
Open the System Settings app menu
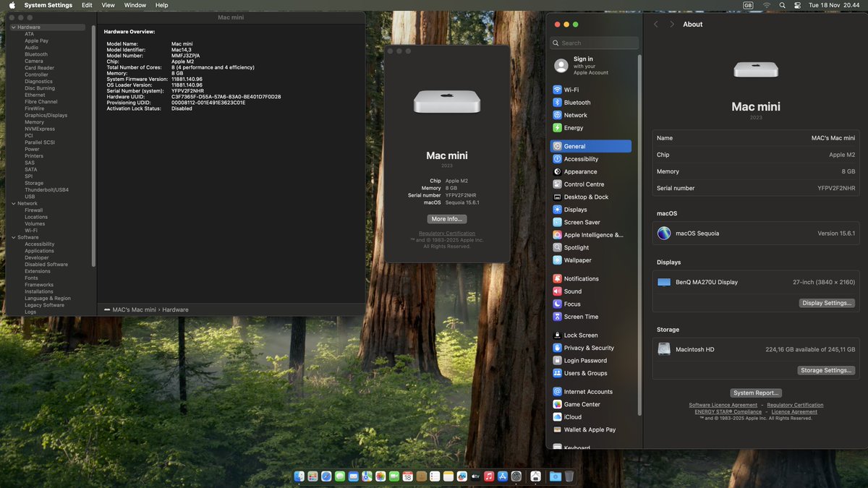click(48, 5)
